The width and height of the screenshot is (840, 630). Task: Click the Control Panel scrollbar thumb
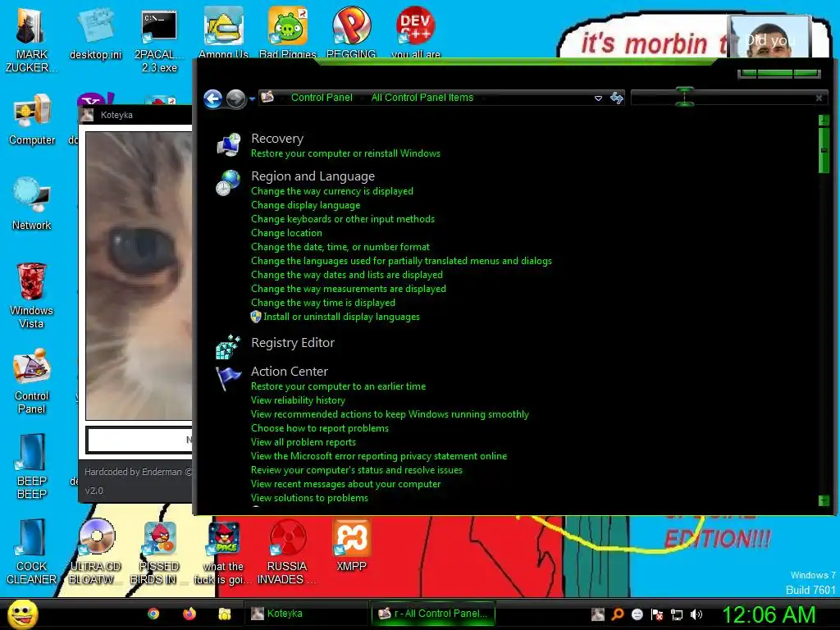coord(824,150)
